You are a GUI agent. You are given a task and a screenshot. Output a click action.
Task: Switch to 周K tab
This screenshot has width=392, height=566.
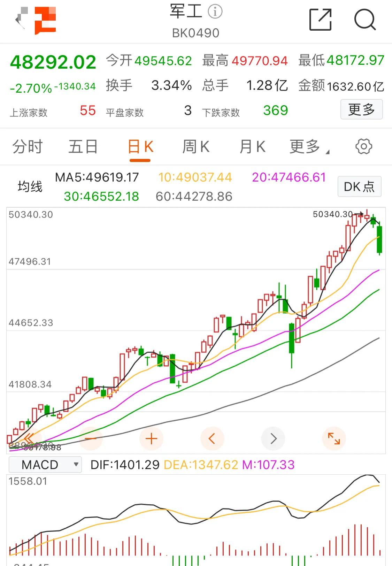click(x=196, y=146)
